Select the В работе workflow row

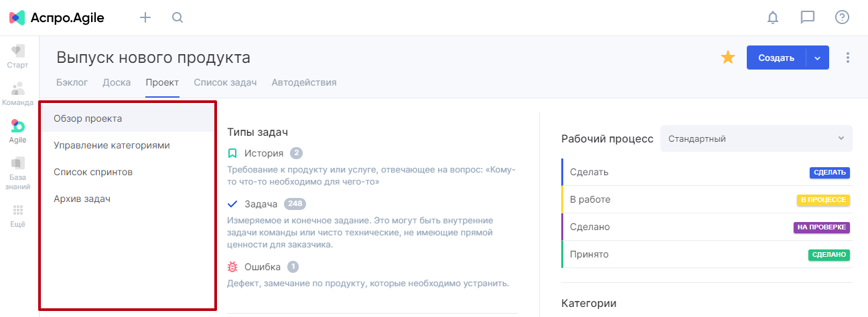707,199
